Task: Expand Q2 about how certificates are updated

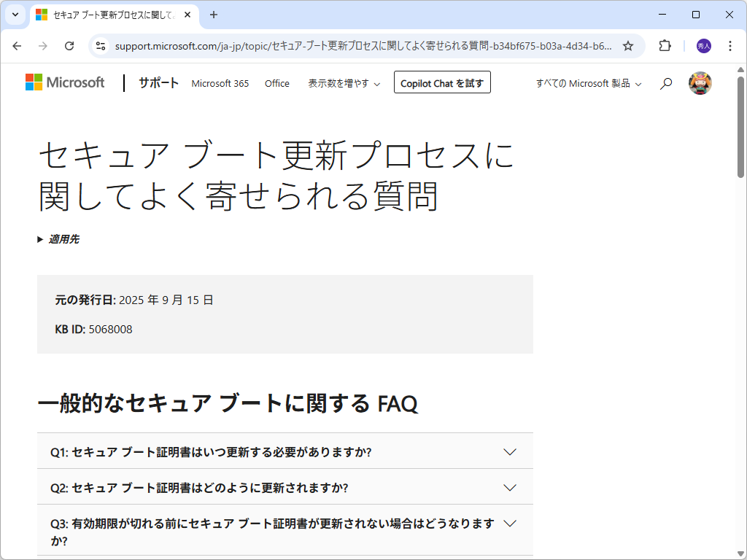Action: point(285,486)
